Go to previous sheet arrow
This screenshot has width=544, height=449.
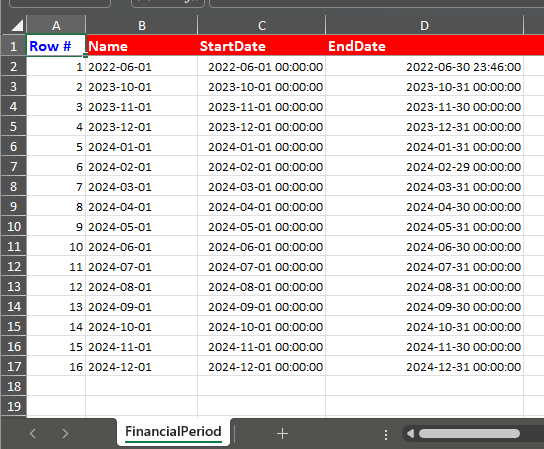pyautogui.click(x=33, y=433)
